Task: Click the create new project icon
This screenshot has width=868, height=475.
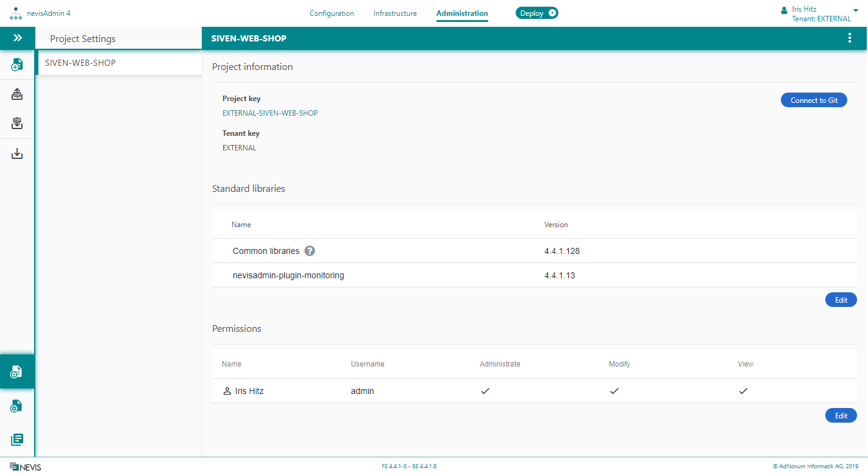Action: pyautogui.click(x=17, y=65)
